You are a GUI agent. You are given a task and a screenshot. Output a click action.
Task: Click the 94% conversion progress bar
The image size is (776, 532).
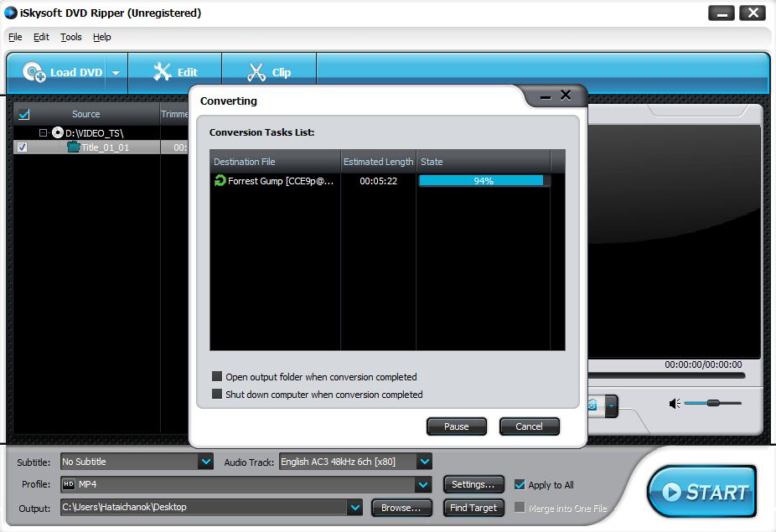(x=484, y=181)
